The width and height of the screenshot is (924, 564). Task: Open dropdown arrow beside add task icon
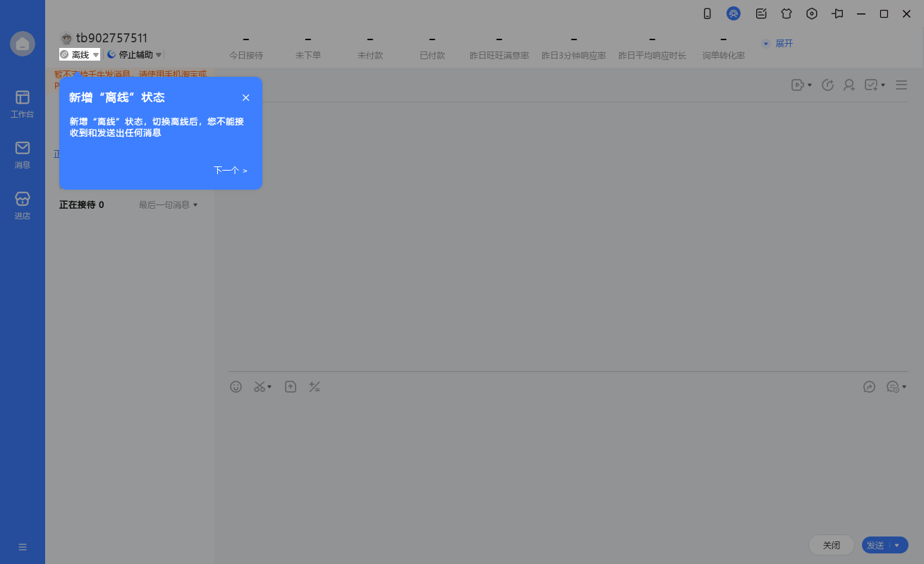[x=883, y=85]
